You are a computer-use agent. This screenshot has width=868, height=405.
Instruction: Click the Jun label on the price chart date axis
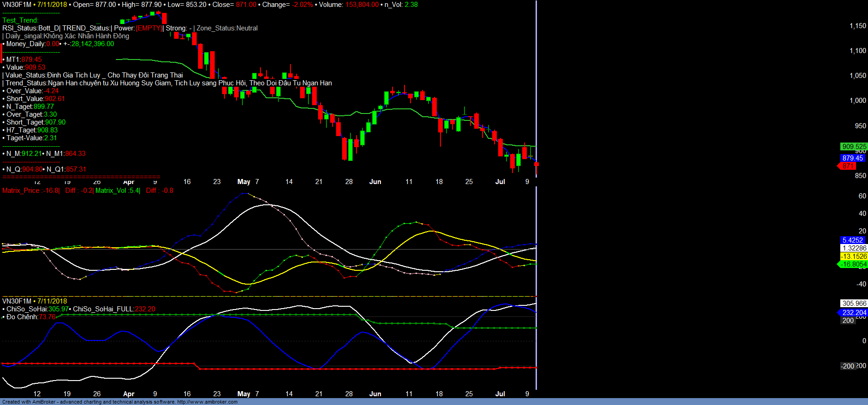point(375,182)
